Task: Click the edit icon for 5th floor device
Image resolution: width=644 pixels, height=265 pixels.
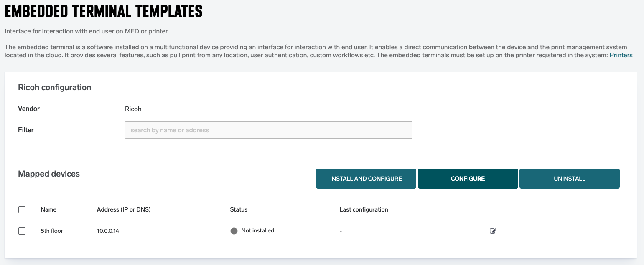Action: point(493,231)
